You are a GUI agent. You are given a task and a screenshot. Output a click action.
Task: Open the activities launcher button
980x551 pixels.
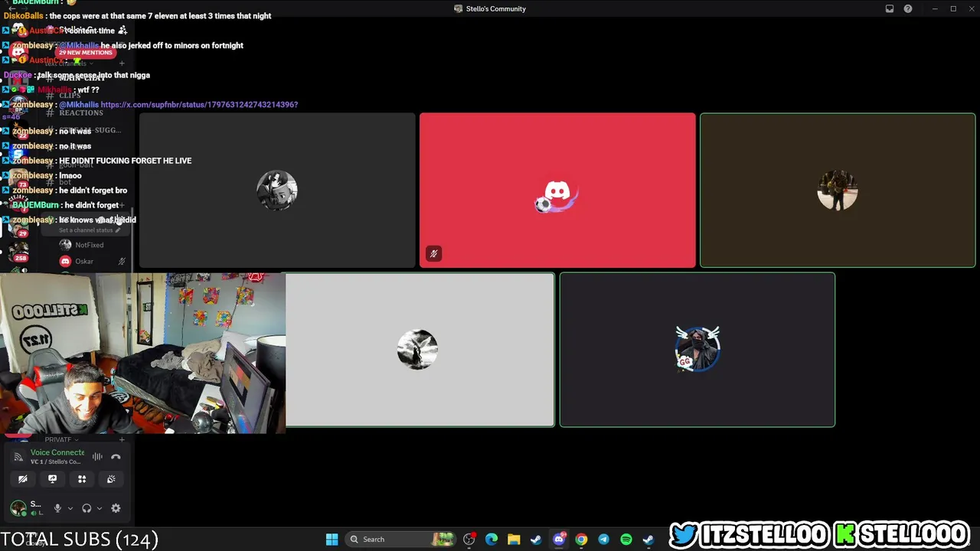[82, 479]
